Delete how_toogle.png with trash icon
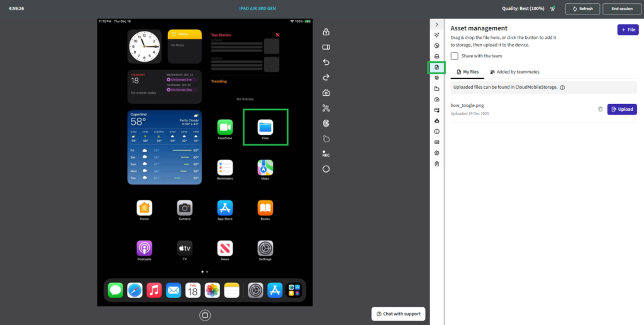This screenshot has height=325, width=644. pyautogui.click(x=600, y=109)
